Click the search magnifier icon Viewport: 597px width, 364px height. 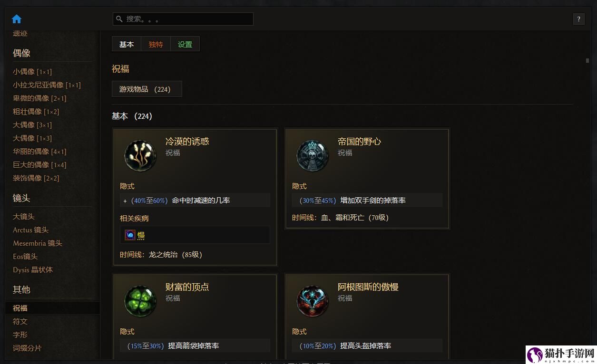(119, 19)
